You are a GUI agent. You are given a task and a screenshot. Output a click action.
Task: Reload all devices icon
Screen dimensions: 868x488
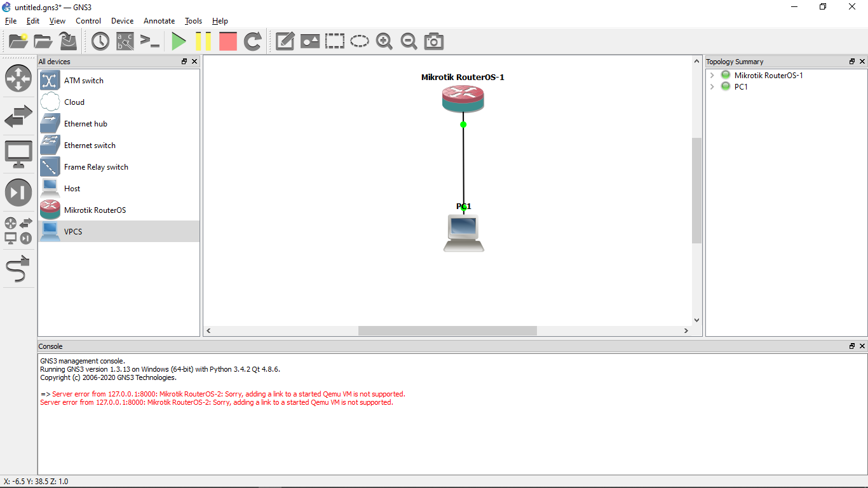pyautogui.click(x=252, y=41)
